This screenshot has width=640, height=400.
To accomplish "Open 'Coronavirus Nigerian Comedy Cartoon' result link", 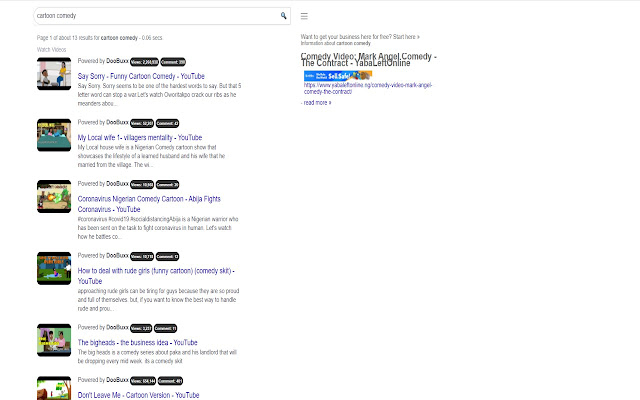I will pyautogui.click(x=149, y=204).
